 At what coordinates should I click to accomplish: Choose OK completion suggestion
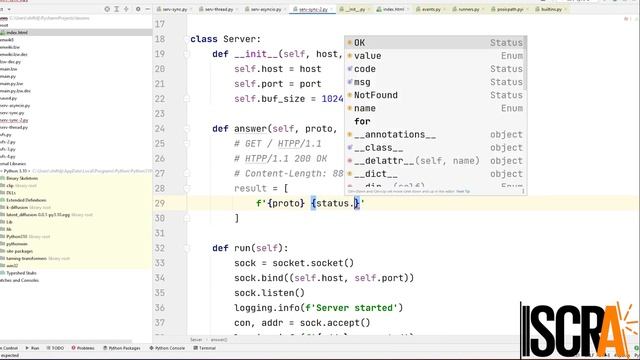(435, 42)
